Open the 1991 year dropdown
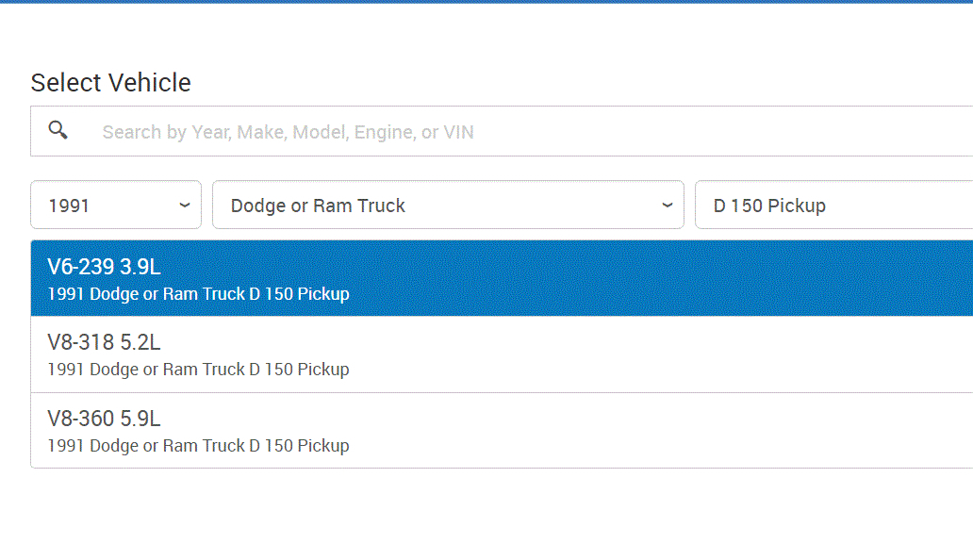 (x=116, y=205)
